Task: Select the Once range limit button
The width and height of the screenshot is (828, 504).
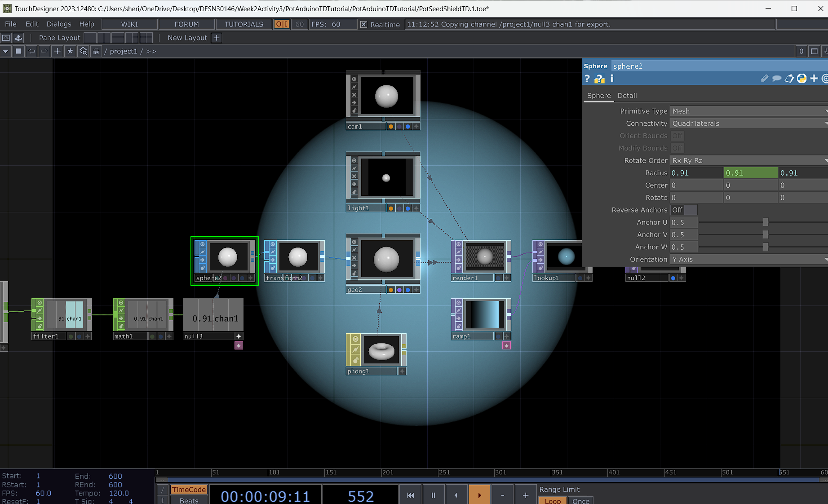Action: point(580,501)
